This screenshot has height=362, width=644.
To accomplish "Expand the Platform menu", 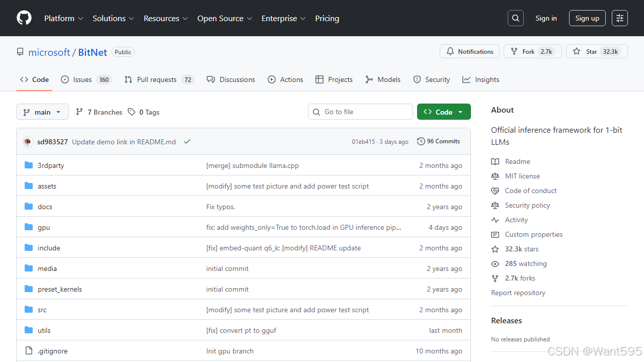I will pos(64,18).
